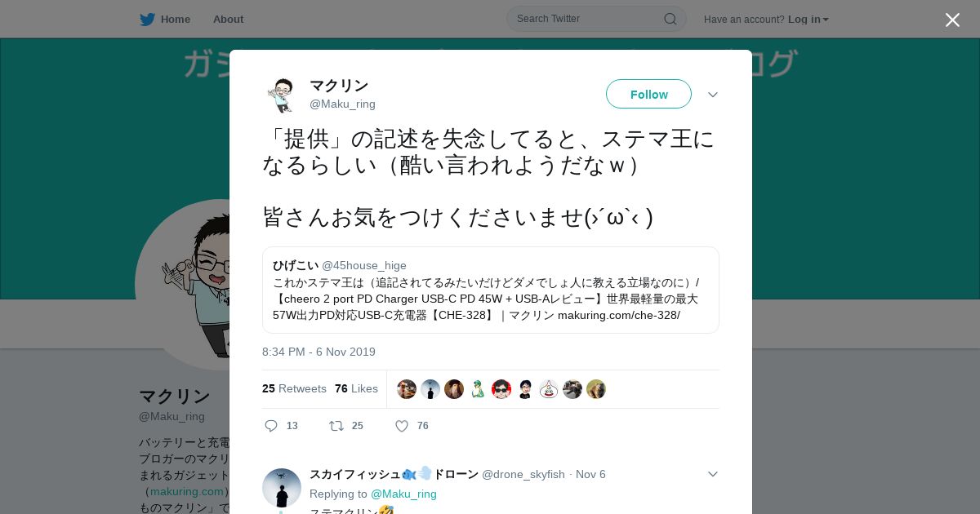Click マクリン avatar in tweet header
Image resolution: width=980 pixels, height=514 pixels.
pyautogui.click(x=282, y=95)
